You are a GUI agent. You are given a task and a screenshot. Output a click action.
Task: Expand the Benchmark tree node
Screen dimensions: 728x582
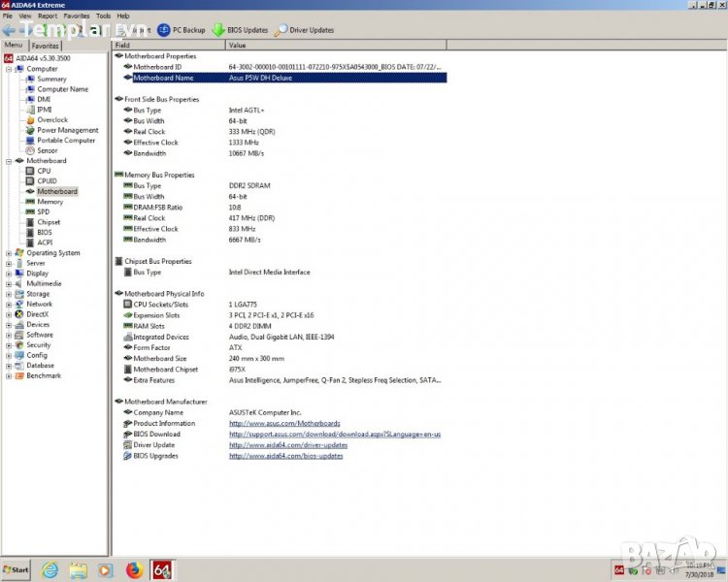point(9,375)
